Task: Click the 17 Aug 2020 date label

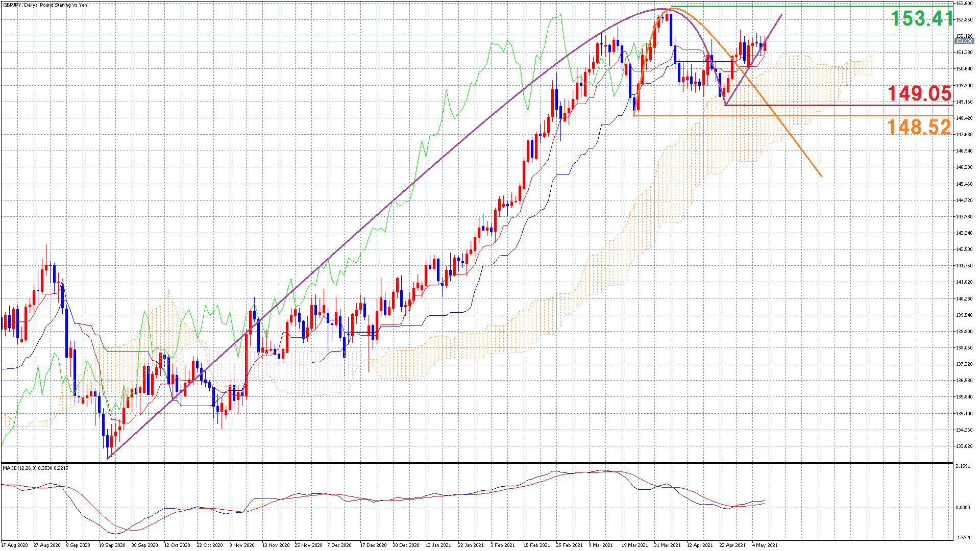Action: click(14, 545)
